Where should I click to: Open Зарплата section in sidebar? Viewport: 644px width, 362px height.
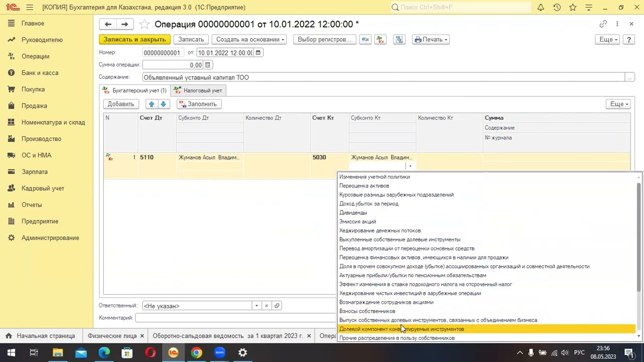point(34,172)
